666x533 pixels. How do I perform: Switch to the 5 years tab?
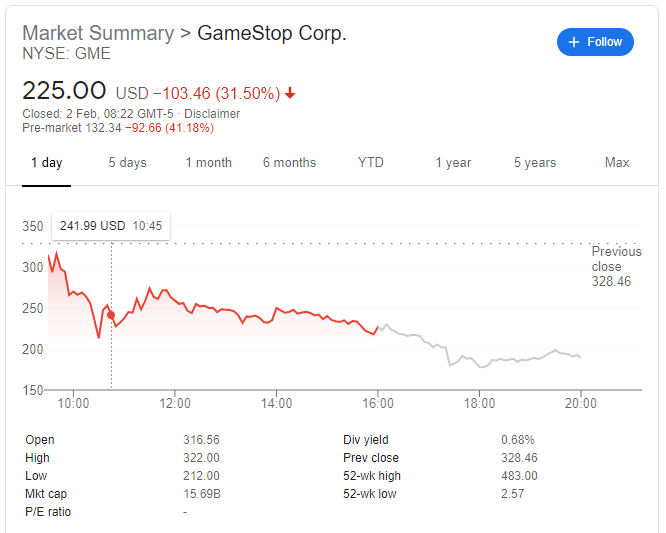point(535,162)
